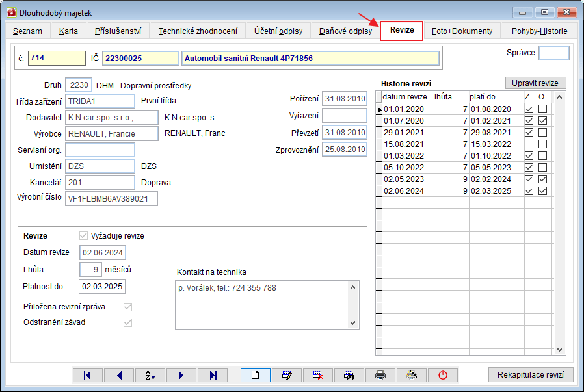Toggle Z checkbox for revision 15.08.2021
Screen dimensions: 584x392
pyautogui.click(x=529, y=144)
